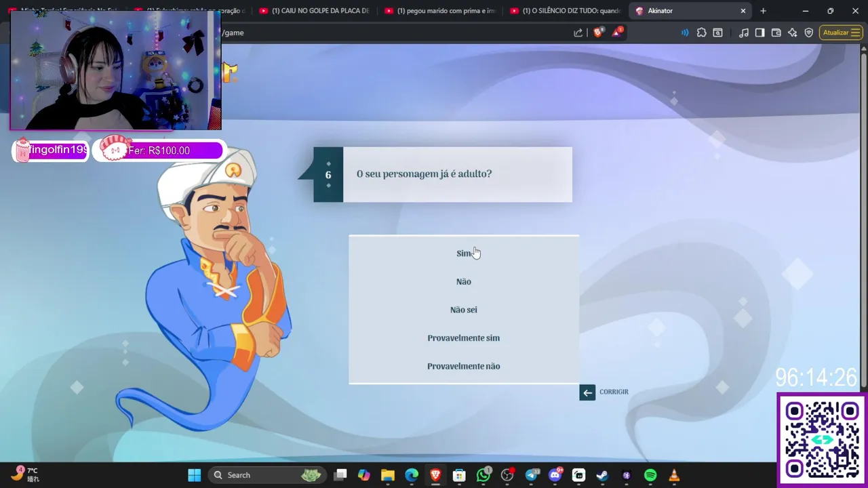Open a new browser tab
This screenshot has height=488, width=868.
click(763, 11)
